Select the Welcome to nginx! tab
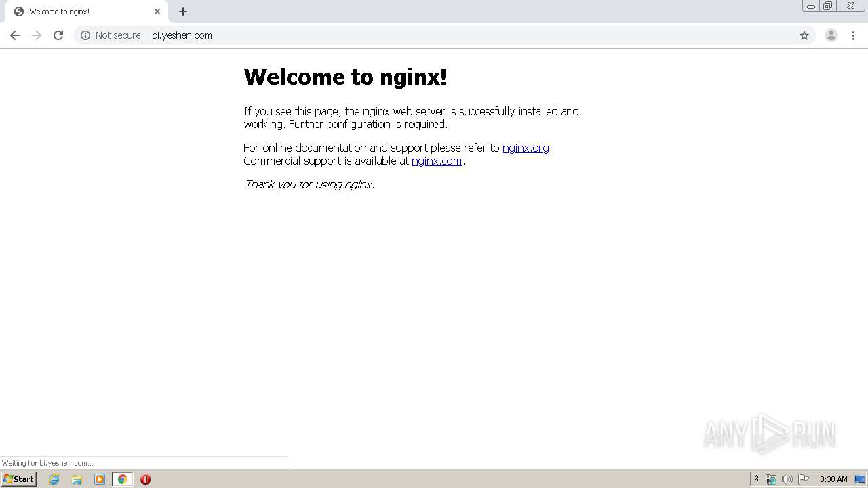 click(85, 12)
